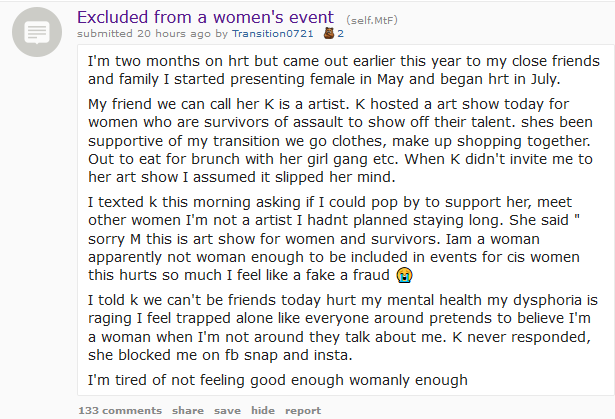Click paragraph starting 'My friend we can call her K'
The width and height of the screenshot is (615, 419).
click(340, 140)
